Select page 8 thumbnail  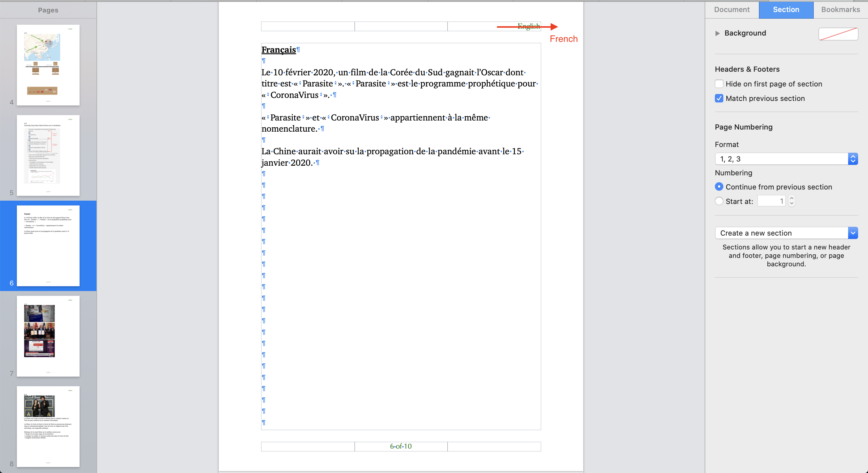[x=48, y=426]
